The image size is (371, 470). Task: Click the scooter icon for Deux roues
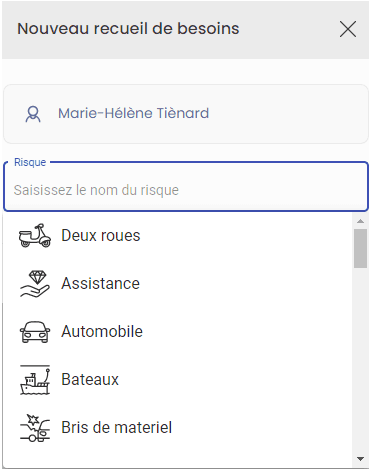(x=35, y=235)
